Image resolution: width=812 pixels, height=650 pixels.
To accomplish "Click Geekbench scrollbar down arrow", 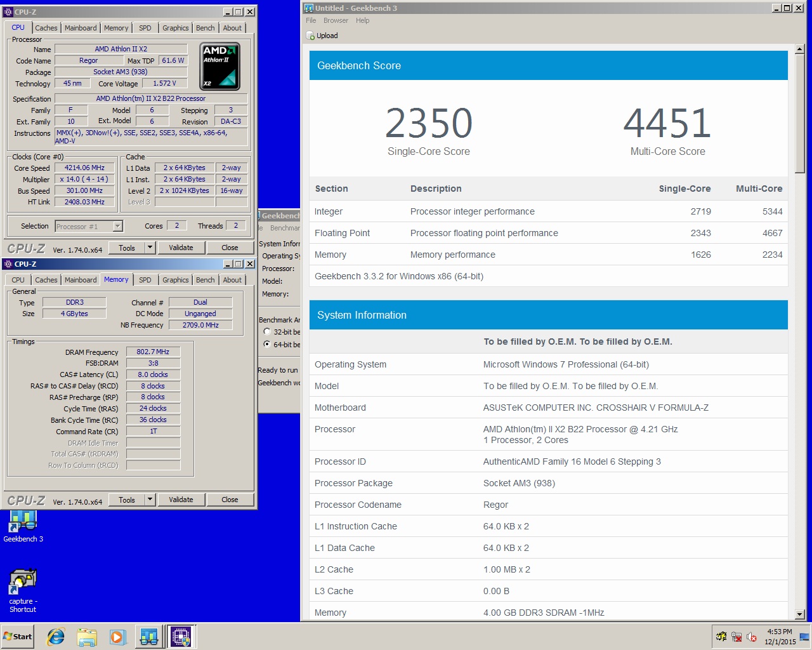I will point(799,614).
